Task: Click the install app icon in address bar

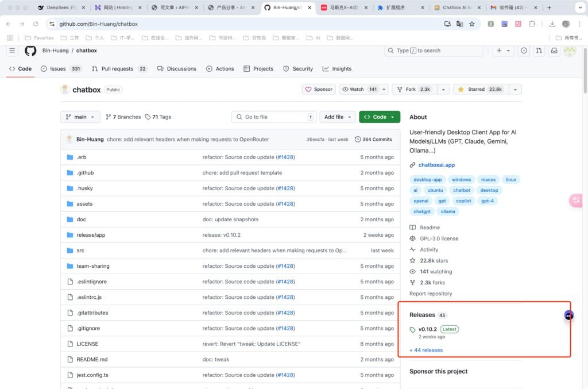Action: pos(447,24)
